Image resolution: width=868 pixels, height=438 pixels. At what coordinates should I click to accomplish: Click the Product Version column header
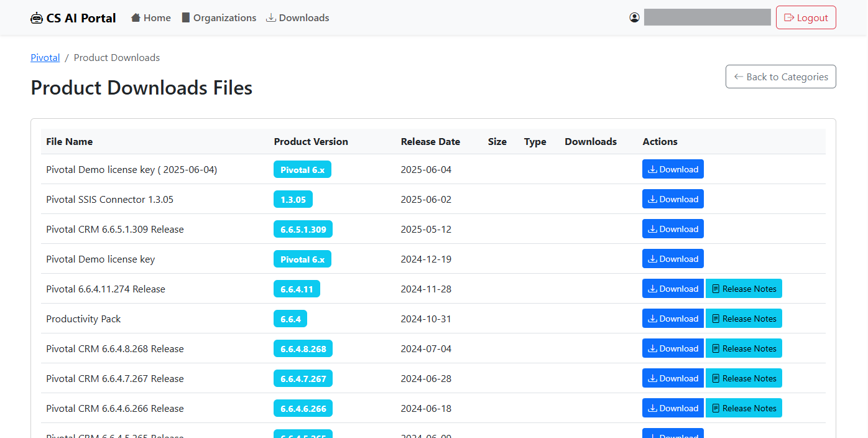pyautogui.click(x=311, y=142)
